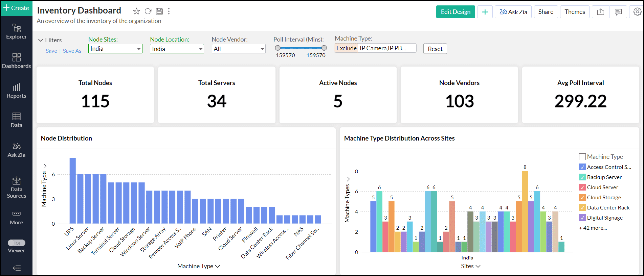Uncheck Backup Server in legend
This screenshot has height=276, width=644.
[582, 177]
